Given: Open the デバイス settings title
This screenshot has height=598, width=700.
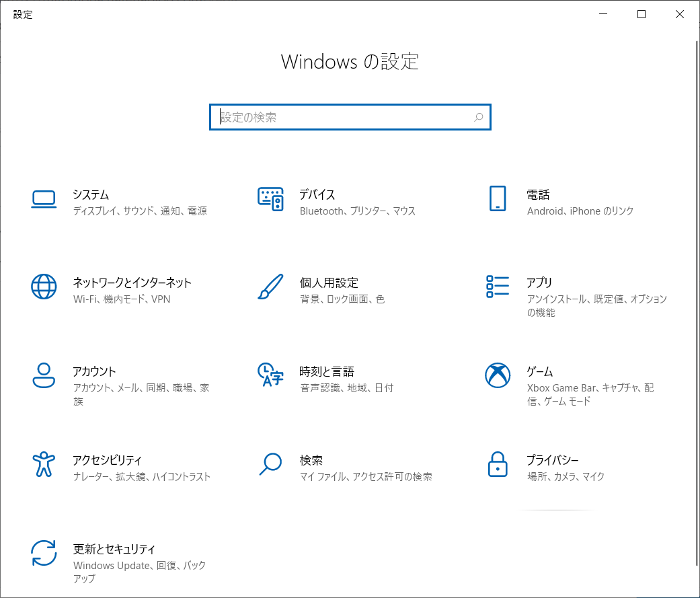Looking at the screenshot, I should click(317, 194).
